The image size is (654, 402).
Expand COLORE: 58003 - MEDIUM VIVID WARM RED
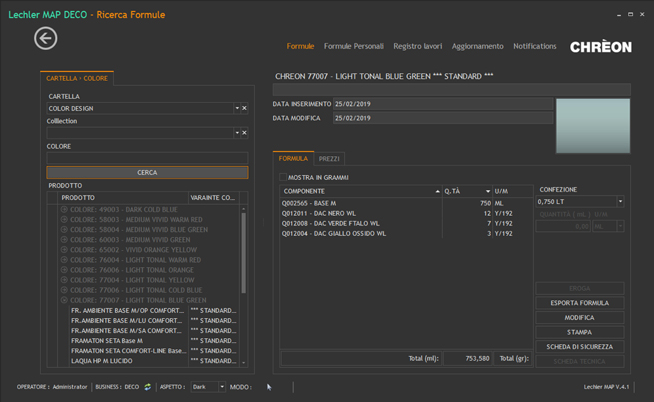click(x=64, y=219)
